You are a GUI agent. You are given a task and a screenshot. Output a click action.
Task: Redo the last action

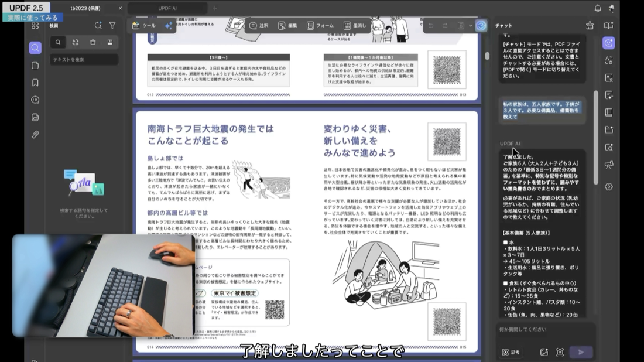tap(445, 25)
